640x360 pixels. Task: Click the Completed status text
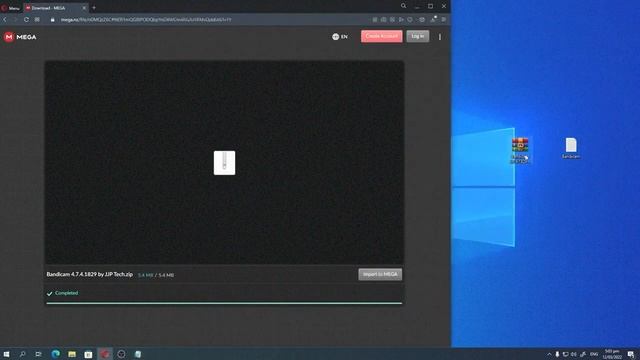coord(66,293)
